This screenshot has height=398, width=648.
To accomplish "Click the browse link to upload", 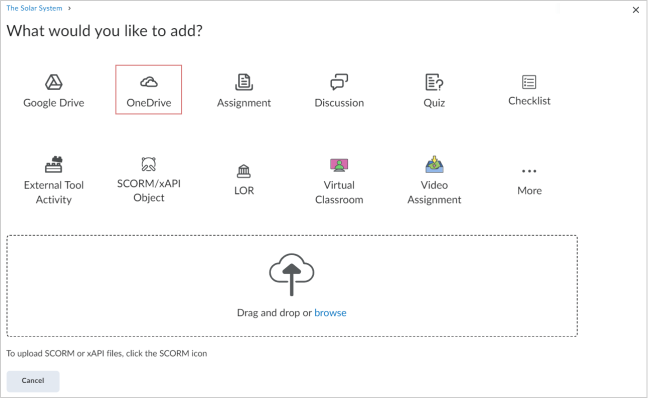I will [x=330, y=313].
